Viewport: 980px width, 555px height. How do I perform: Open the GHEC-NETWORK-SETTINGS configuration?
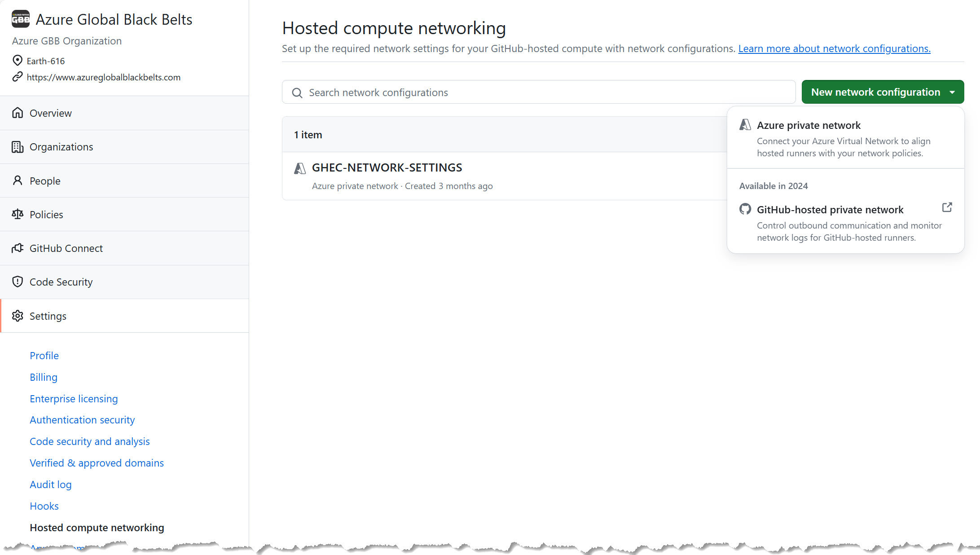(x=387, y=167)
